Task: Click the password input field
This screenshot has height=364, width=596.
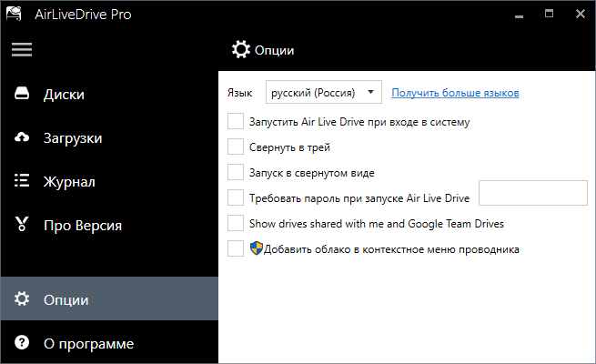Action: [532, 194]
